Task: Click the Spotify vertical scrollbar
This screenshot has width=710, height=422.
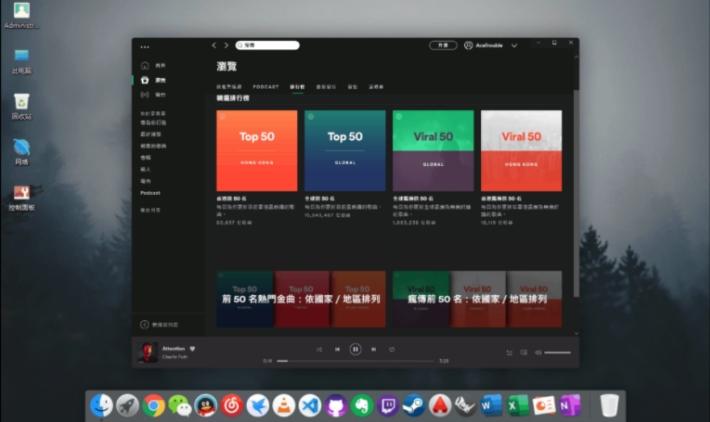Action: [576, 192]
